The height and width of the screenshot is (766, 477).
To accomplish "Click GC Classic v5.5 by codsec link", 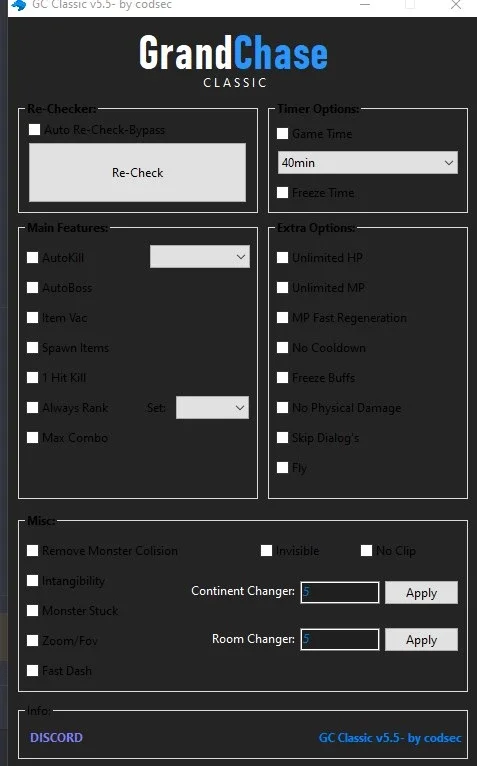I will (x=390, y=738).
